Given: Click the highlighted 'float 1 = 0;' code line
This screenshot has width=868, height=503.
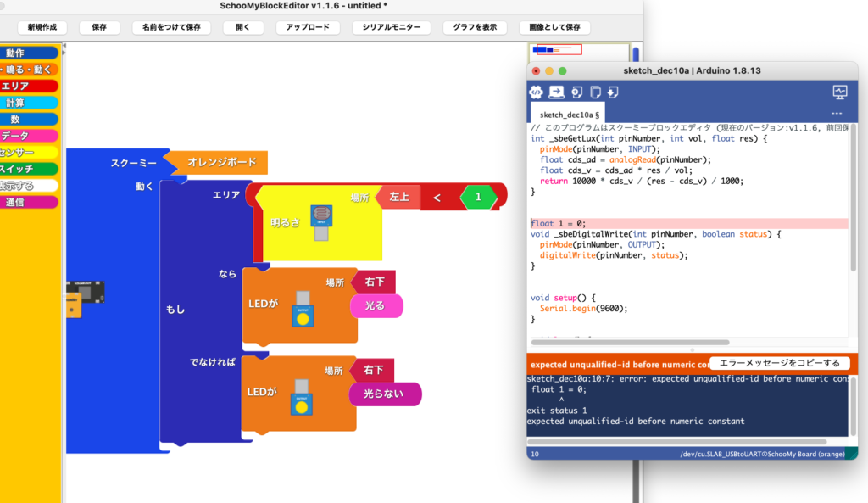Looking at the screenshot, I should pos(688,223).
